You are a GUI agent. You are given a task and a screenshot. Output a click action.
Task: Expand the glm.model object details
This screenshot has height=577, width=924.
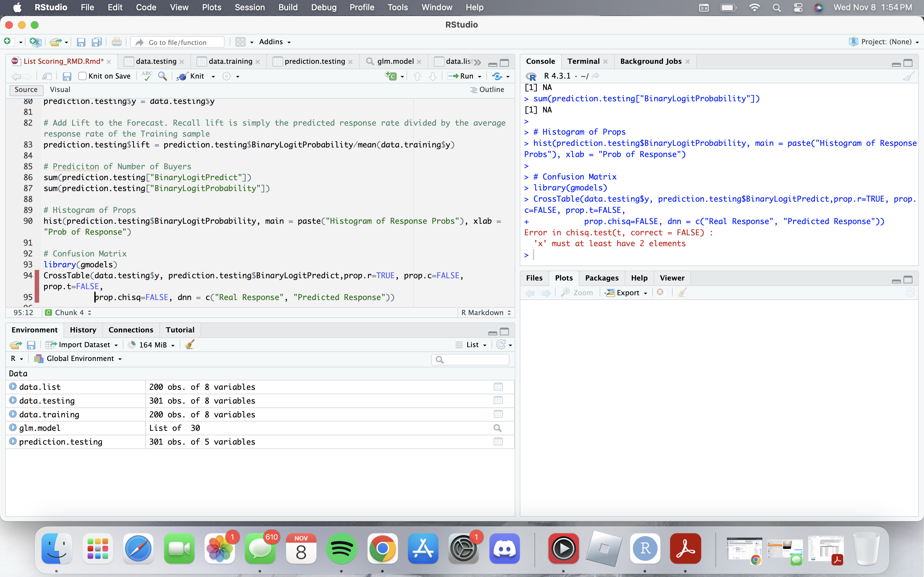point(13,428)
